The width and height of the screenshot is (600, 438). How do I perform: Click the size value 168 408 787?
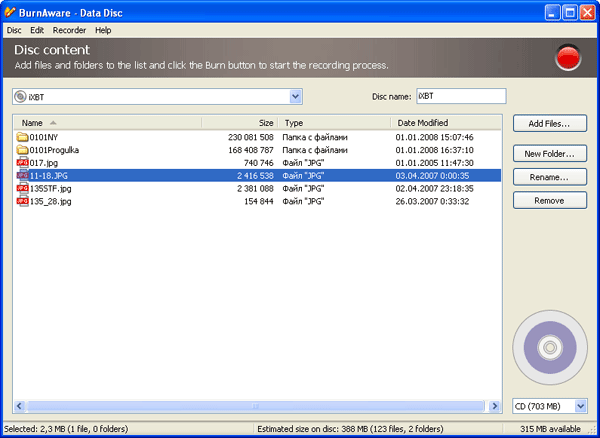pyautogui.click(x=251, y=150)
